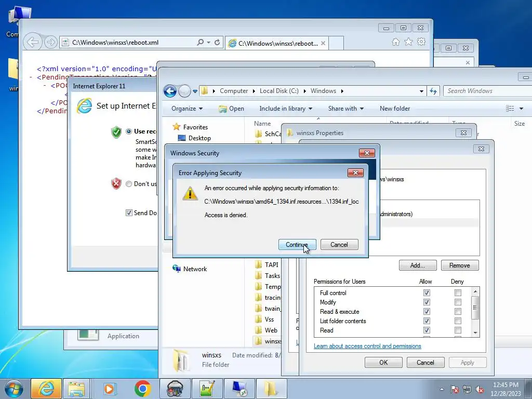Click Search Windows input field
The width and height of the screenshot is (532, 399).
(x=487, y=91)
